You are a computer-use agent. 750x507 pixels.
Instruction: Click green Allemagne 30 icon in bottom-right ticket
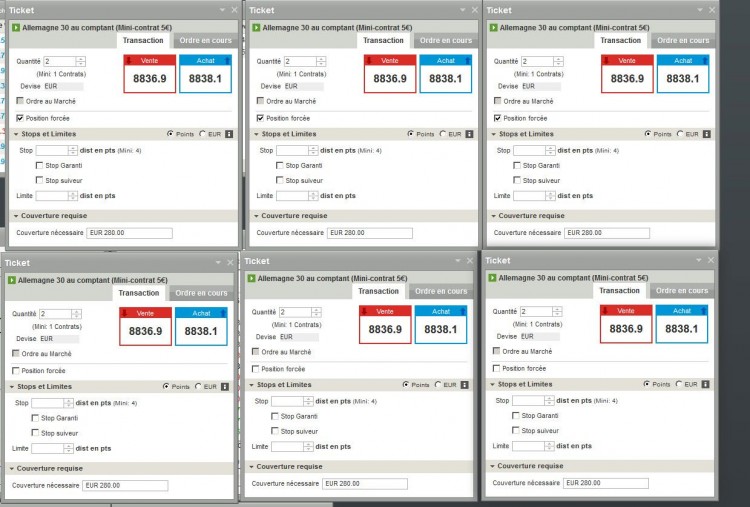tap(492, 278)
